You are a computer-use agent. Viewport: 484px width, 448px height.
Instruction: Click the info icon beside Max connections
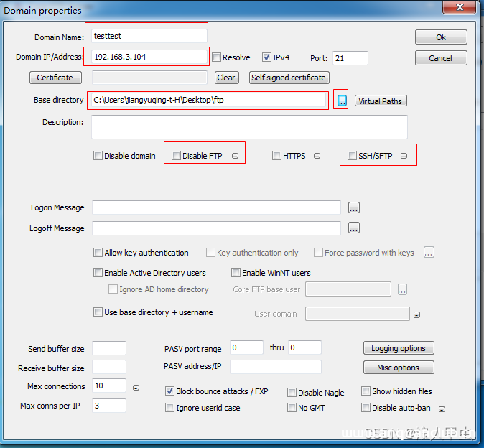tap(136, 387)
